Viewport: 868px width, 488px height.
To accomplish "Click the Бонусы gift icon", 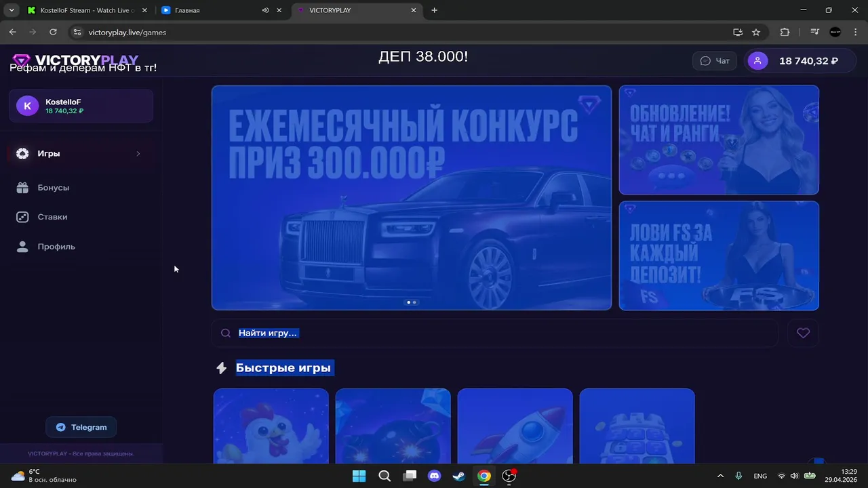I will [22, 188].
